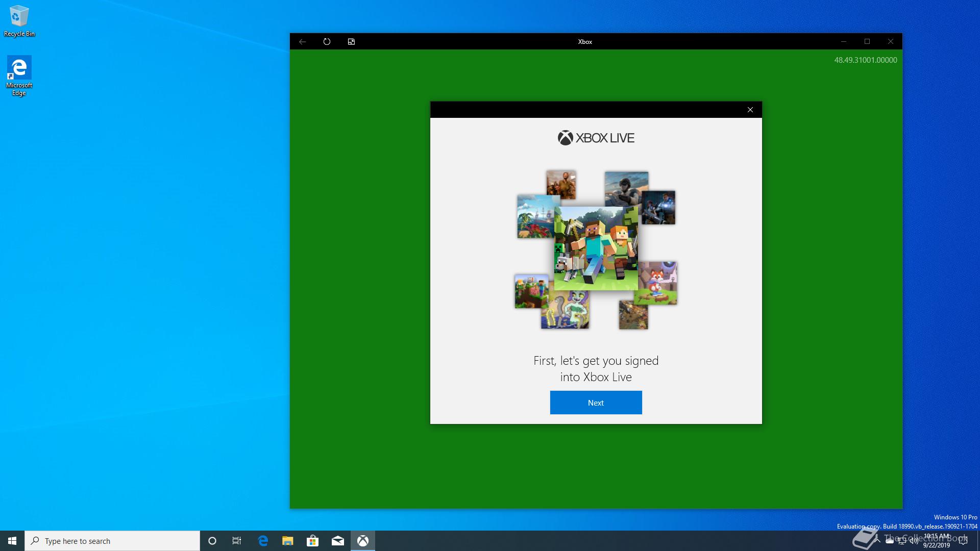Open the Recycle Bin desktop icon

pos(19,21)
